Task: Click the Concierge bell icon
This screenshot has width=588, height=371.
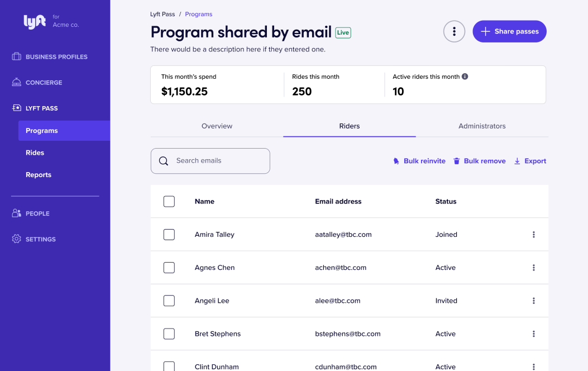Action: pos(17,82)
